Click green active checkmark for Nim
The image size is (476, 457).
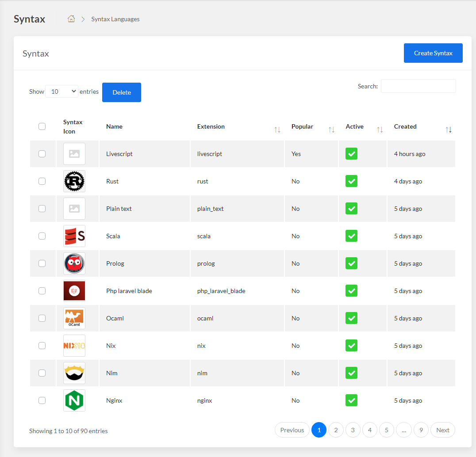point(352,373)
